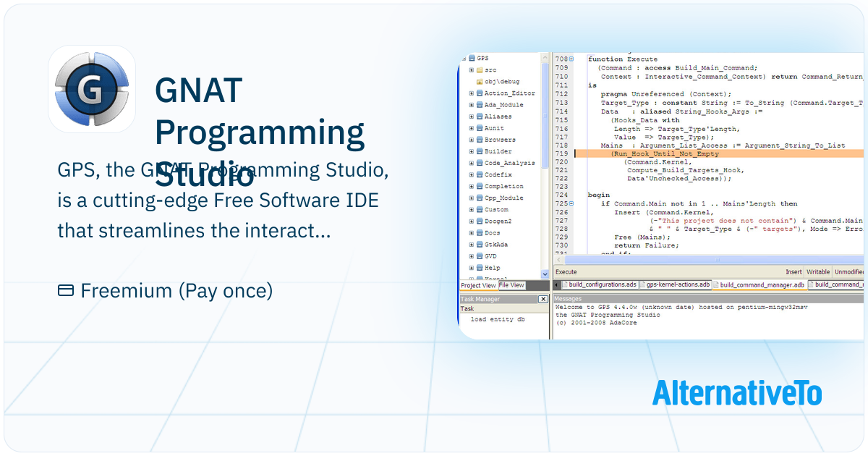Select the 'load entity db' task row
This screenshot has width=868, height=456.
(498, 319)
